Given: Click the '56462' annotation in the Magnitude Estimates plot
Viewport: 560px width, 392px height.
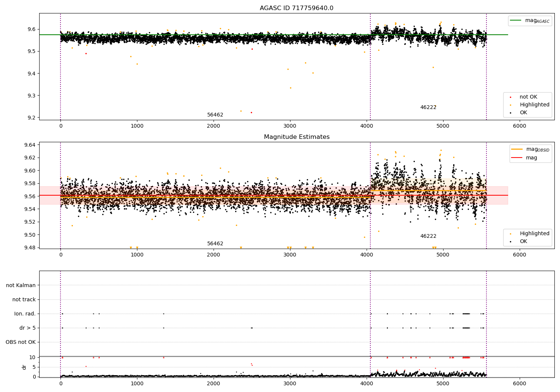Looking at the screenshot, I should click(215, 244).
